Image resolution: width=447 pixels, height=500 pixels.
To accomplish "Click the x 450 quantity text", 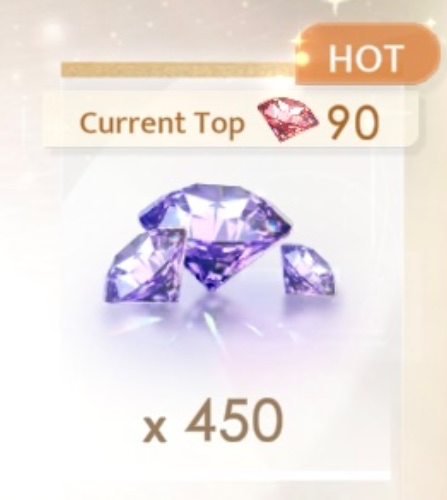I will [213, 422].
